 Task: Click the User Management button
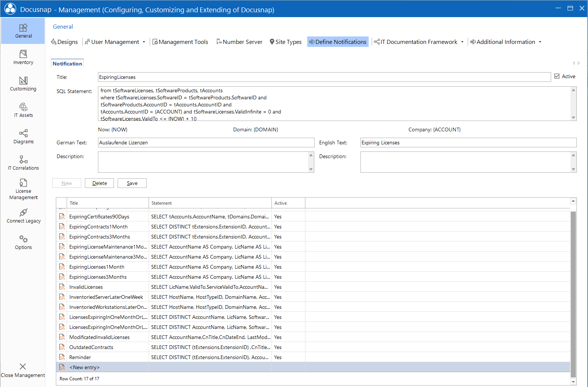point(112,42)
